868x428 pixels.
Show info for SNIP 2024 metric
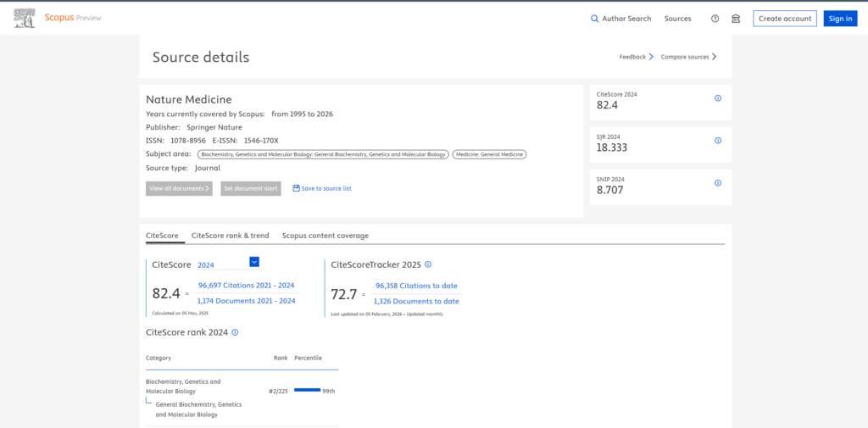pyautogui.click(x=718, y=183)
